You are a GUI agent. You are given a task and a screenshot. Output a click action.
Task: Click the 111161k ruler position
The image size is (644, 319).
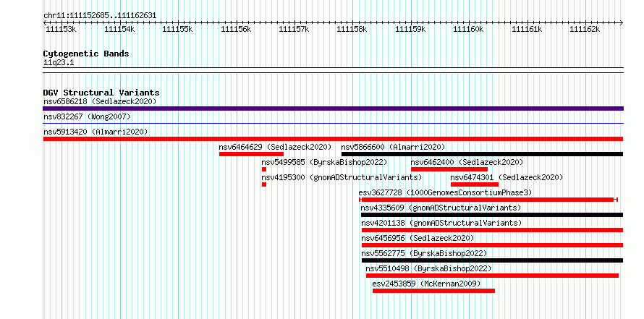[x=527, y=29]
